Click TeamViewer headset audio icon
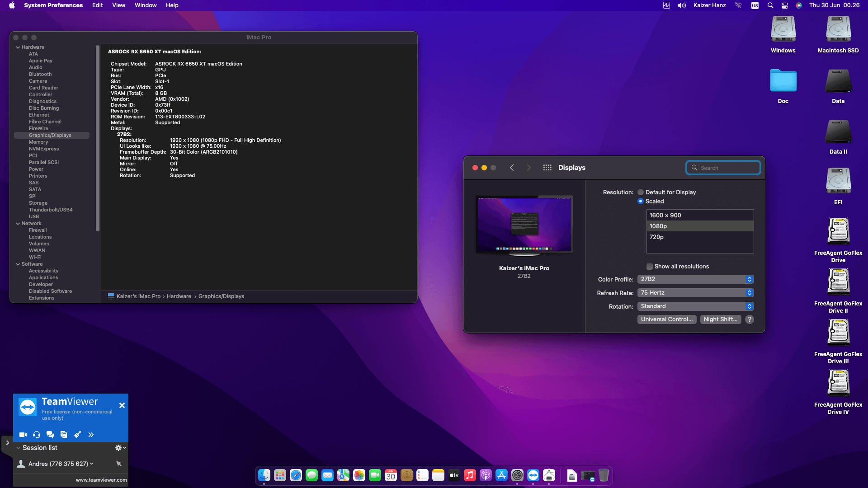 click(37, 435)
